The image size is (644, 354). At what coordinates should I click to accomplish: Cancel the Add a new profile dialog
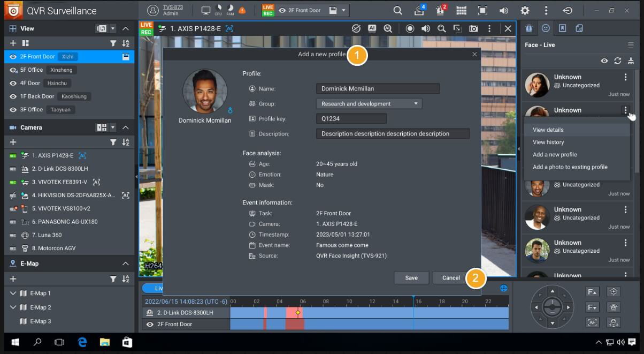(450, 277)
